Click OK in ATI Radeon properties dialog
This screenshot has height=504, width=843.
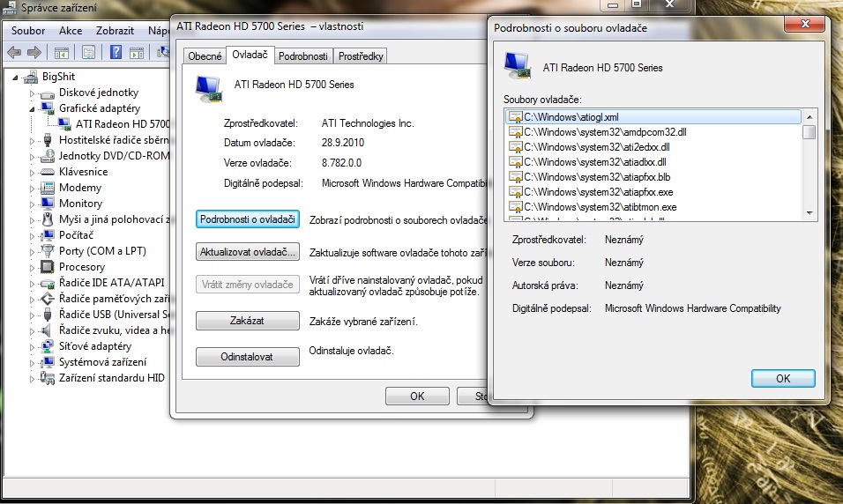[417, 396]
